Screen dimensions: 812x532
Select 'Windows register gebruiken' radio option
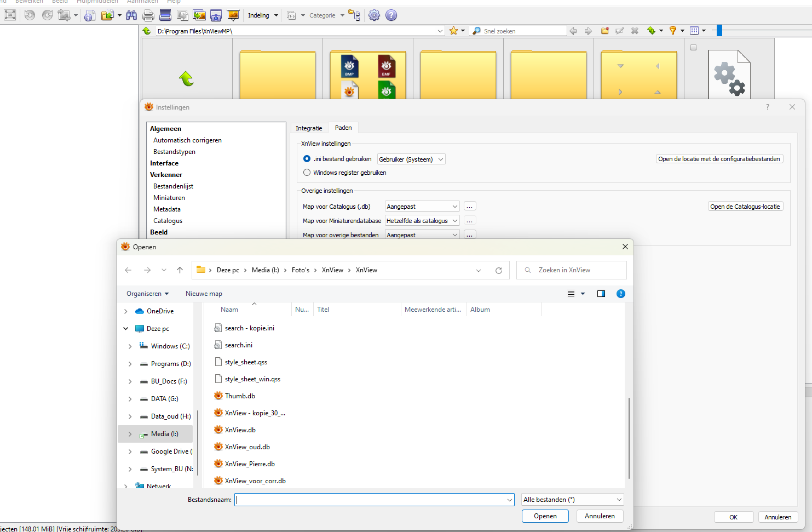tap(307, 173)
